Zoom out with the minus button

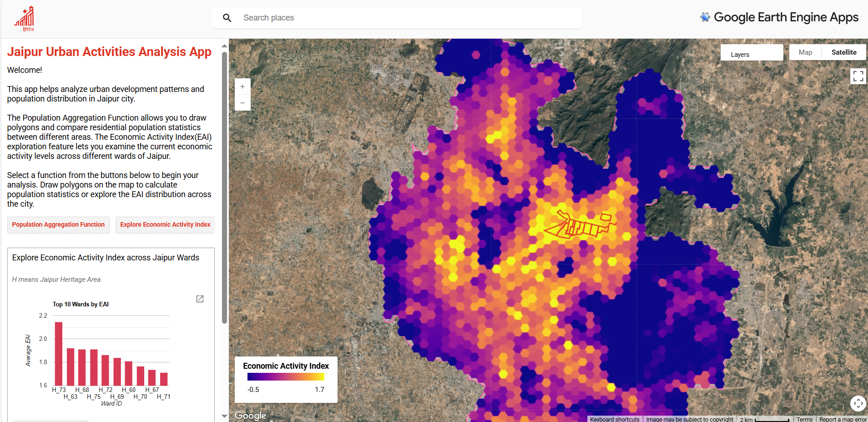(x=242, y=103)
